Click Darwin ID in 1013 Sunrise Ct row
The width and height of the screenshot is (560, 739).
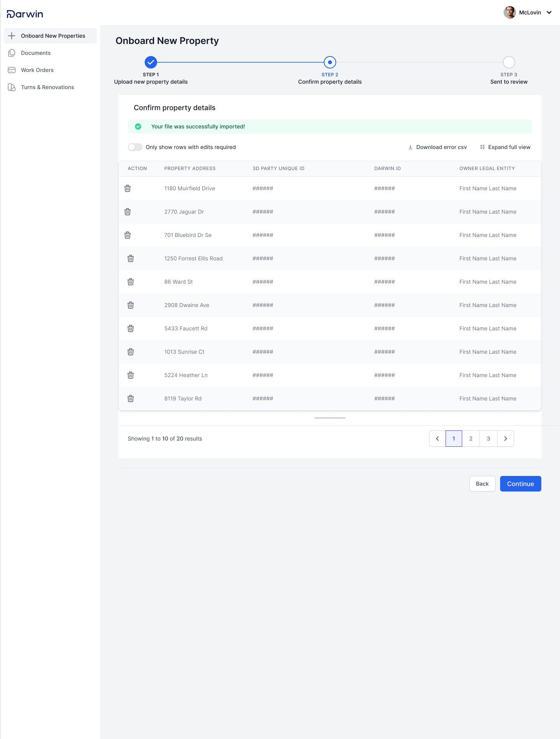tap(385, 352)
